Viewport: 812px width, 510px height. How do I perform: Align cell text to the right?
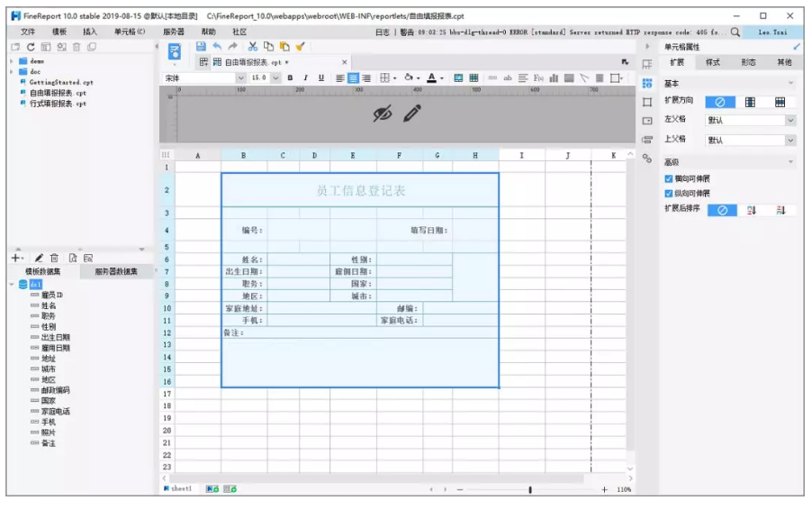366,78
